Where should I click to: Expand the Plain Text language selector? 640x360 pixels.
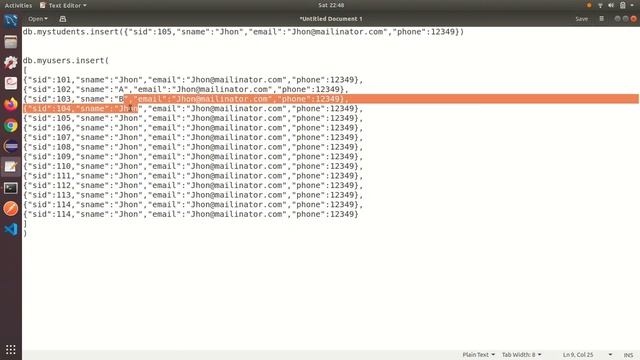point(478,355)
